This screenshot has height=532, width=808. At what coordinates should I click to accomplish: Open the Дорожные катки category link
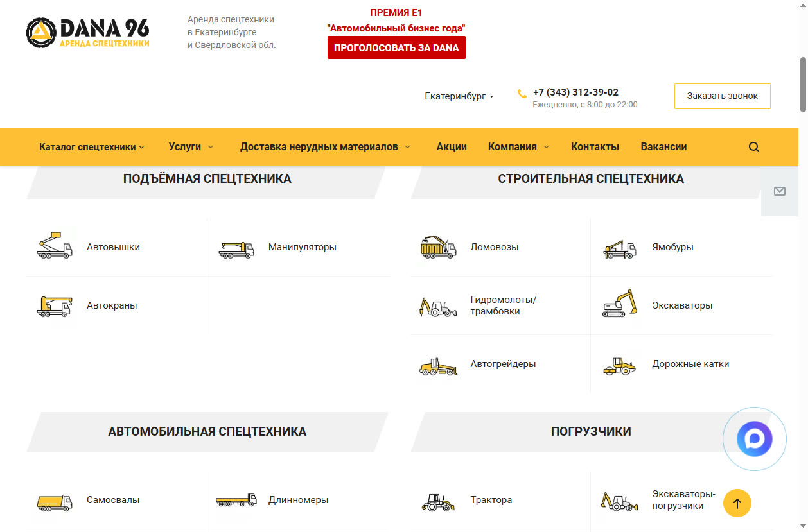click(690, 364)
